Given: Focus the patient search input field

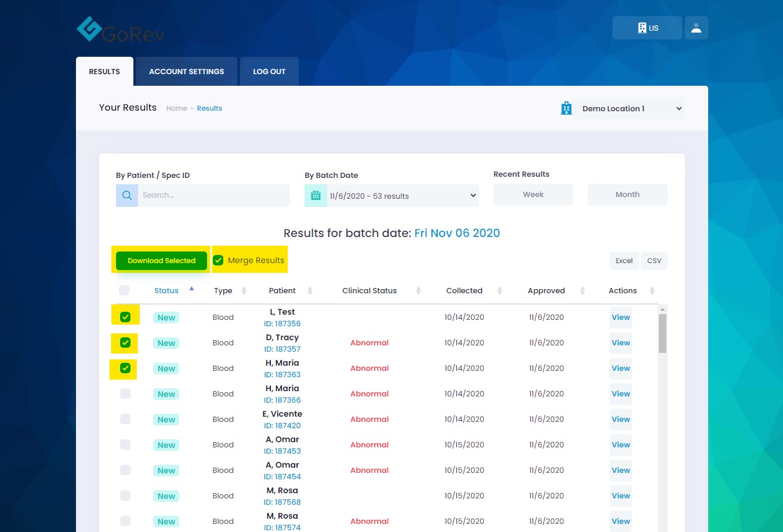Looking at the screenshot, I should coord(213,195).
